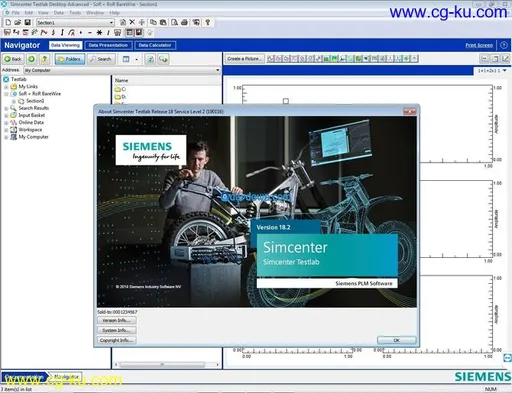Toggle the first highlighted display panel icon in second toolbar

pos(130,32)
